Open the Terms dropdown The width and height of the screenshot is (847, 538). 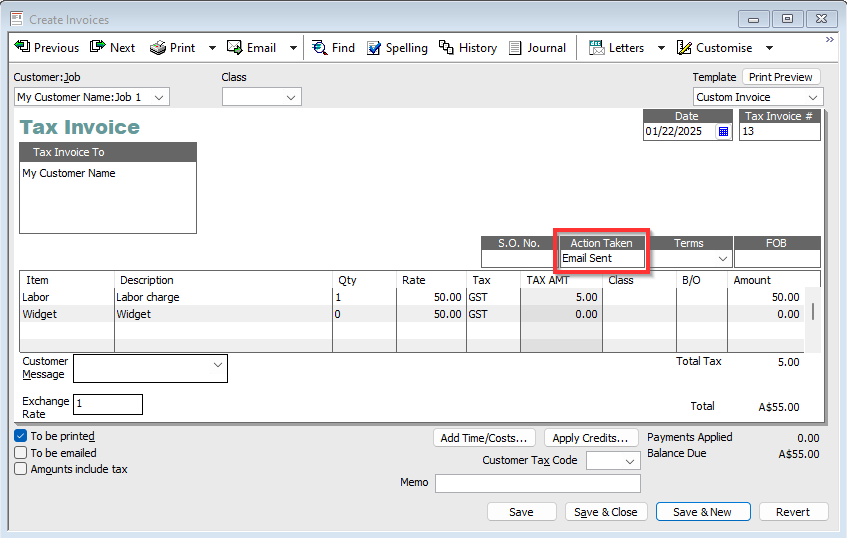(723, 259)
